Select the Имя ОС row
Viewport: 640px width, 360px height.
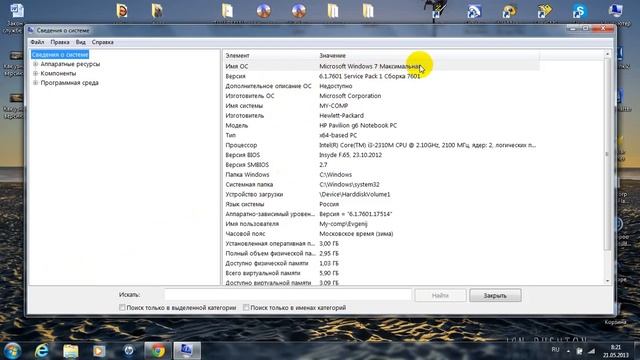click(381, 66)
